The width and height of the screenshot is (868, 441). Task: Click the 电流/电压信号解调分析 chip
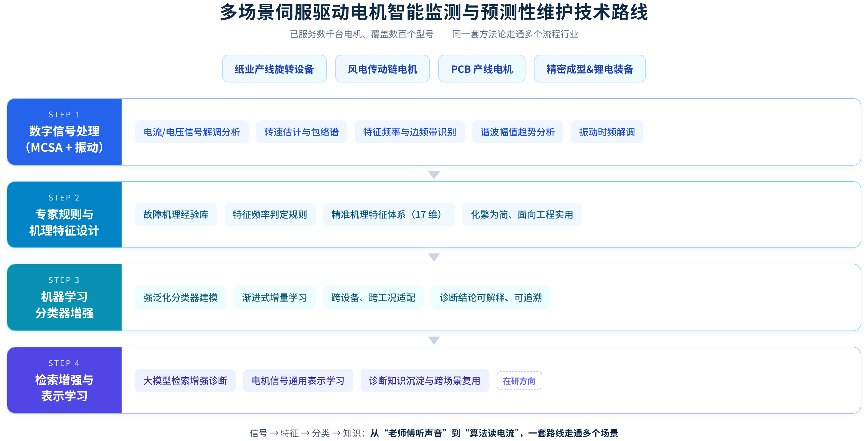[191, 132]
